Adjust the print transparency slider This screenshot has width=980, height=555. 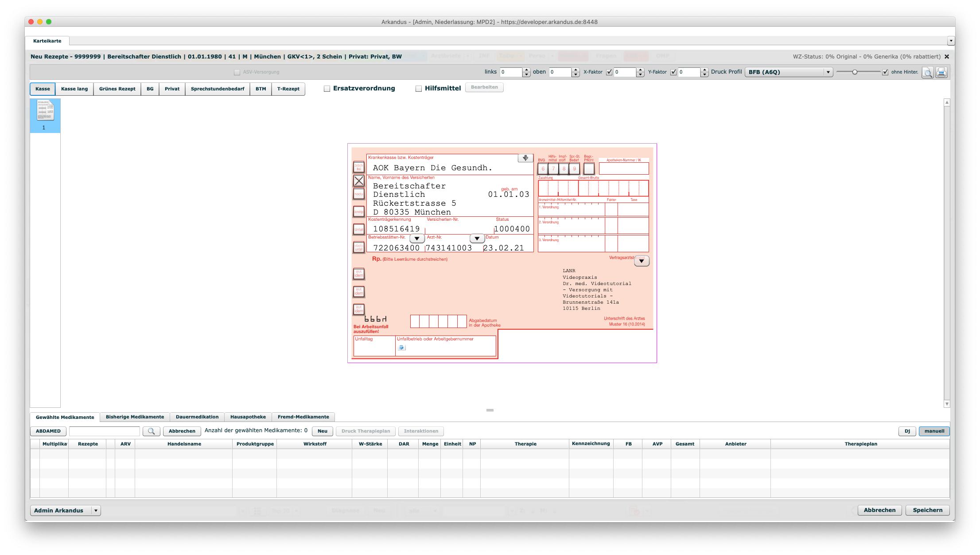point(855,72)
